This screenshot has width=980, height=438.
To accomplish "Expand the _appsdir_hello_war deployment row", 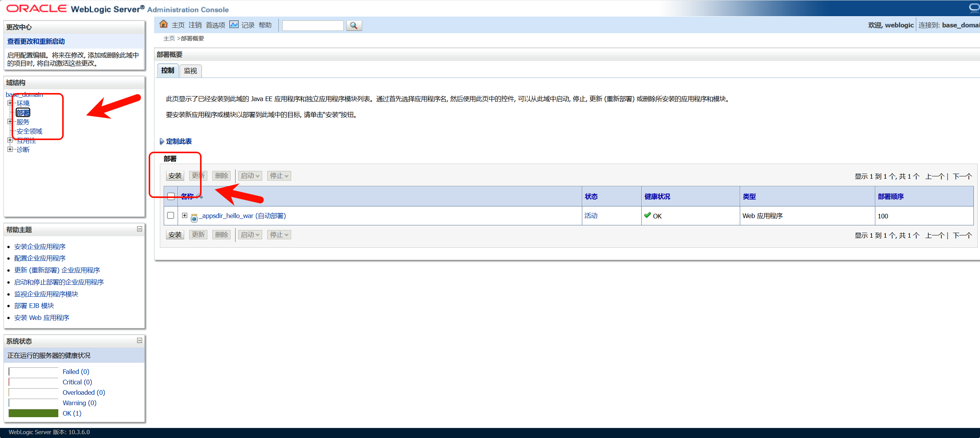I will coord(185,215).
